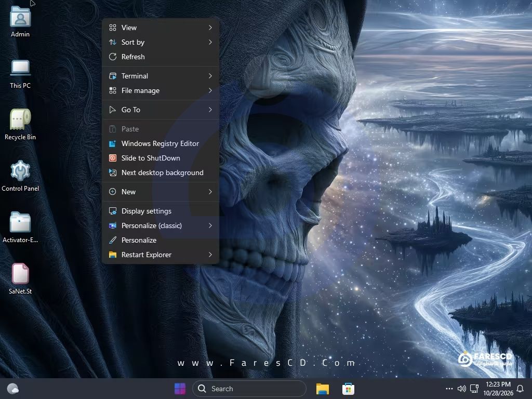Click the Refresh circular arrow icon
The width and height of the screenshot is (532, 399).
[x=113, y=57]
